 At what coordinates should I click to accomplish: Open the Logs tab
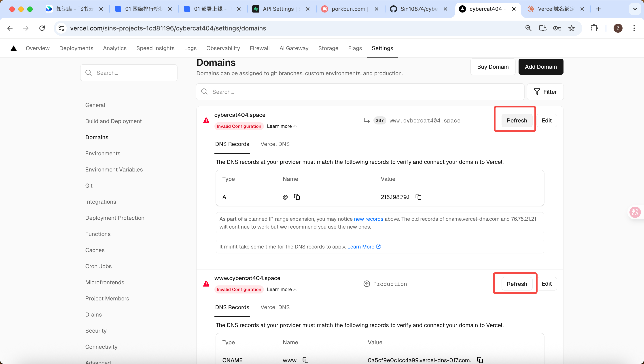point(190,48)
